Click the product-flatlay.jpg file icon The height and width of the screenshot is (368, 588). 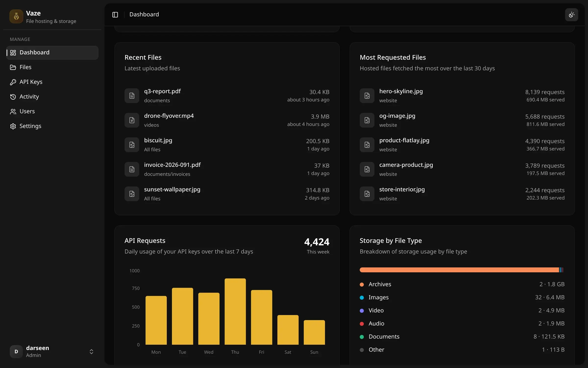367,145
